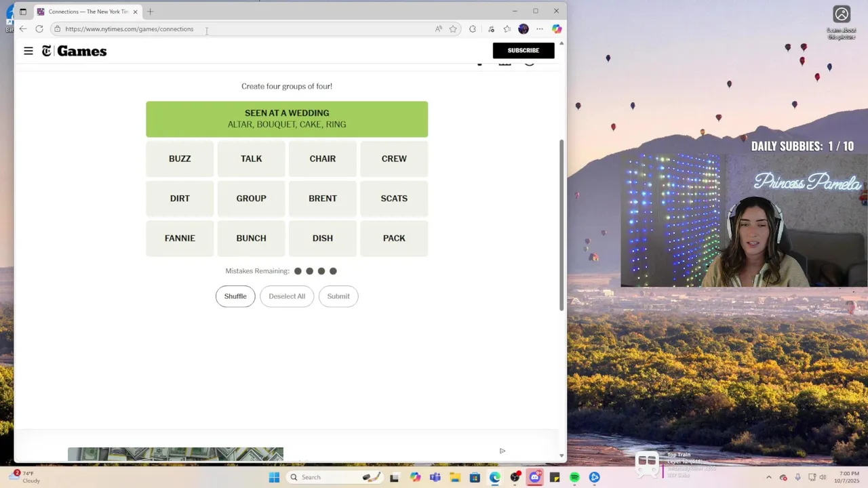Open the browser profile avatar
868x488 pixels.
524,29
